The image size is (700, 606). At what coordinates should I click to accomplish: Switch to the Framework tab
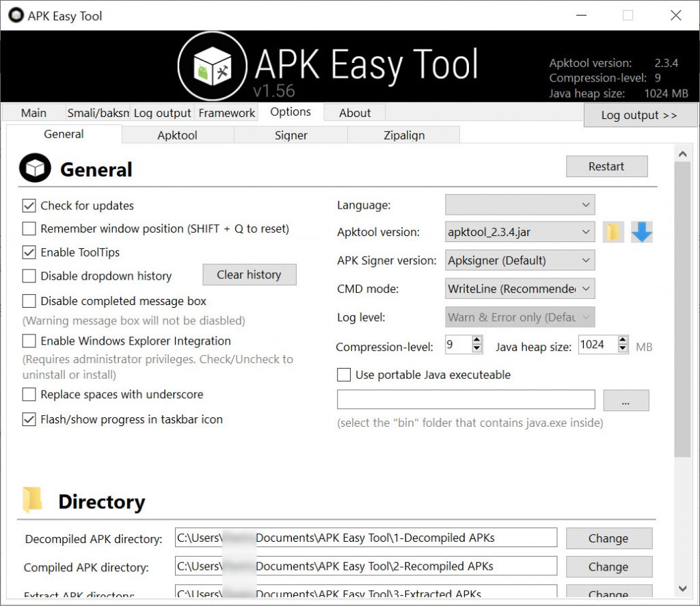(227, 113)
